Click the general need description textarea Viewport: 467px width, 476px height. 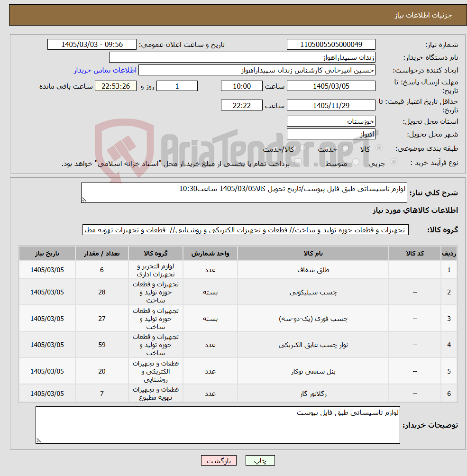pos(244,193)
